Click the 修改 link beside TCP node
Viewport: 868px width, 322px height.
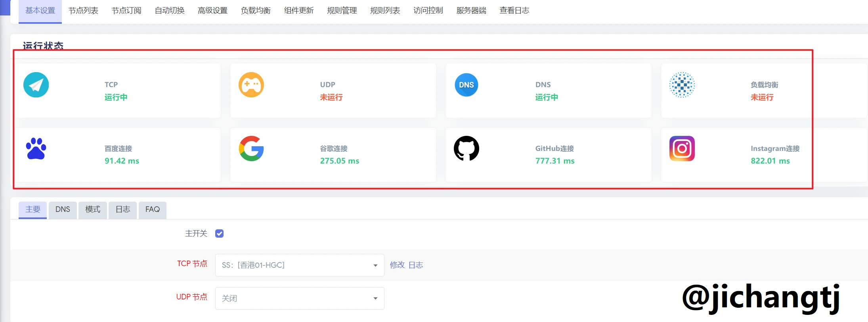tap(397, 265)
